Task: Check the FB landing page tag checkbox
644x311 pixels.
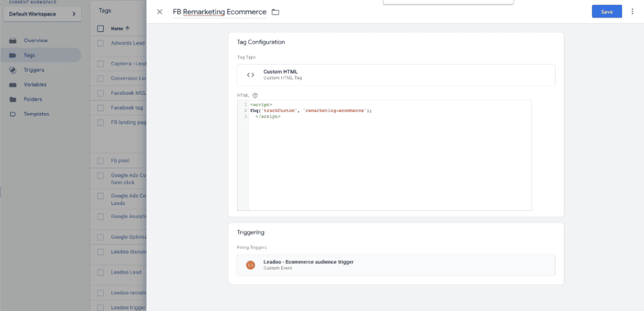Action: [x=101, y=123]
